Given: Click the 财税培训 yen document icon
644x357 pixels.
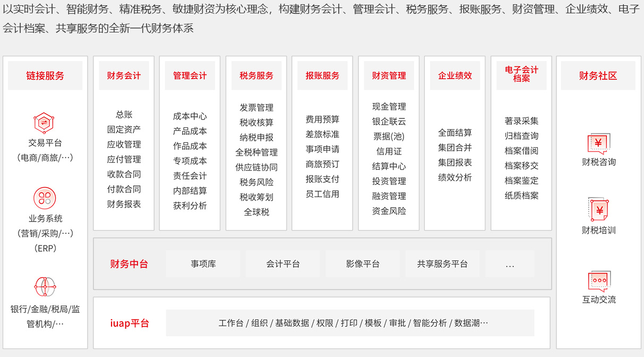Looking at the screenshot, I should click(598, 210).
